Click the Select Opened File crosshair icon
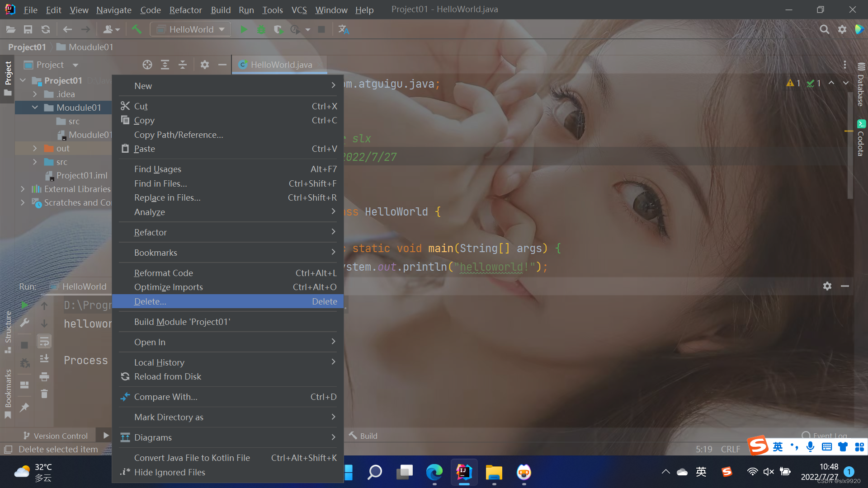This screenshot has width=868, height=488. (x=147, y=65)
